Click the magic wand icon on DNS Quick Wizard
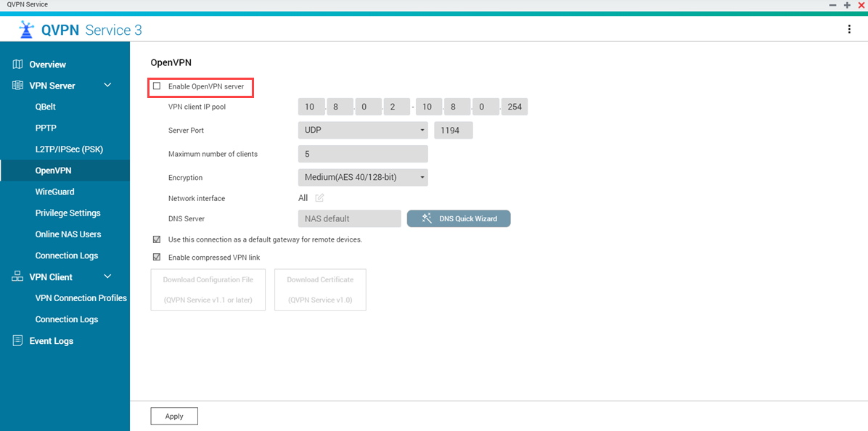 pos(427,218)
